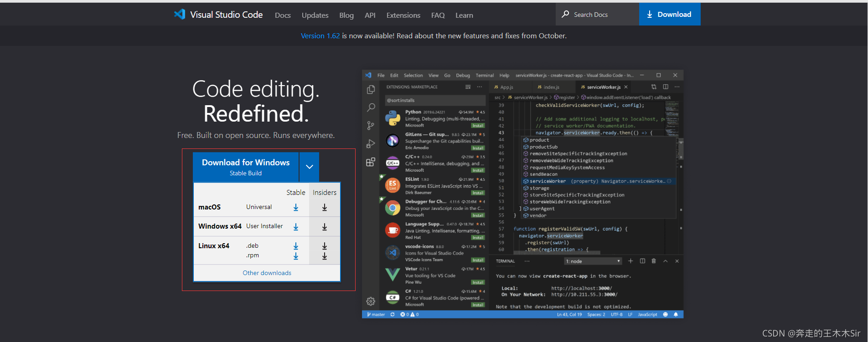Click the Run and Debug icon

[x=371, y=144]
